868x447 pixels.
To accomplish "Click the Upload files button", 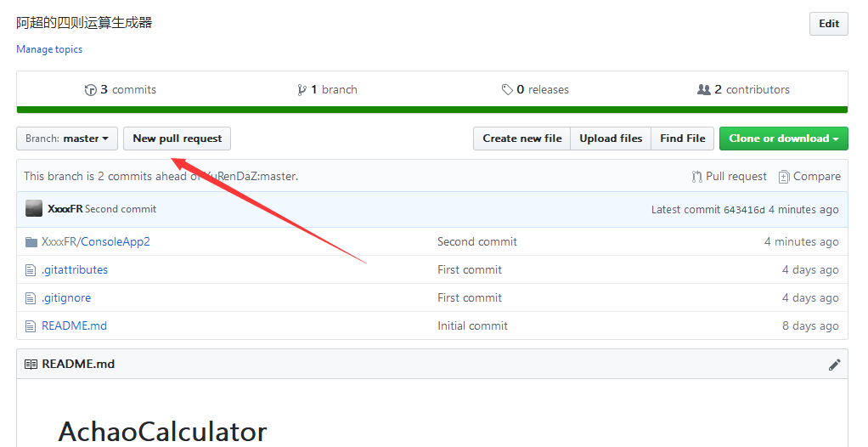I will 611,139.
